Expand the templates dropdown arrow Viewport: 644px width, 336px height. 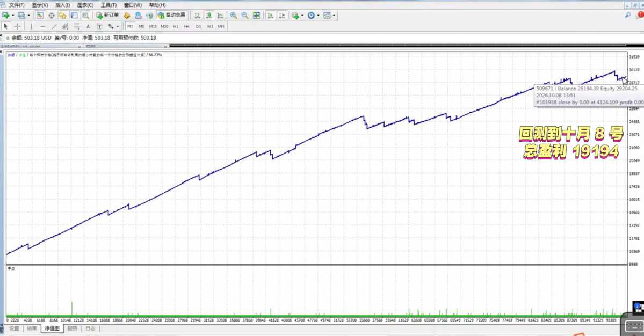334,16
